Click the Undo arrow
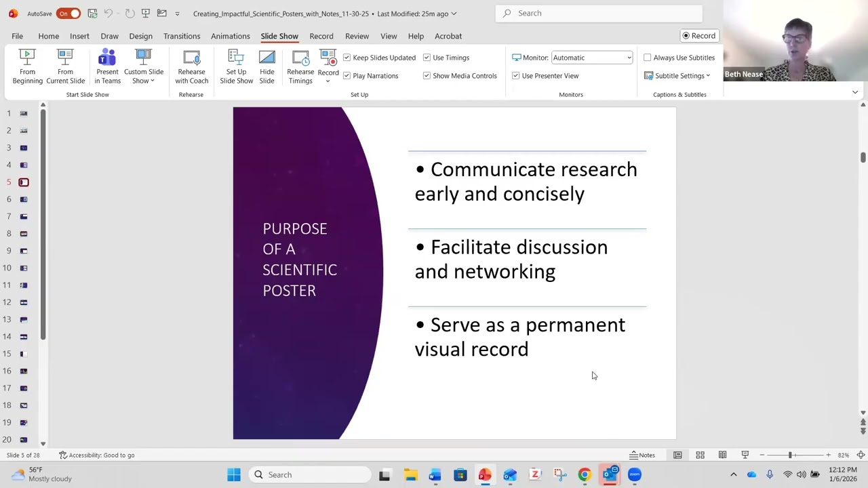 click(x=108, y=14)
